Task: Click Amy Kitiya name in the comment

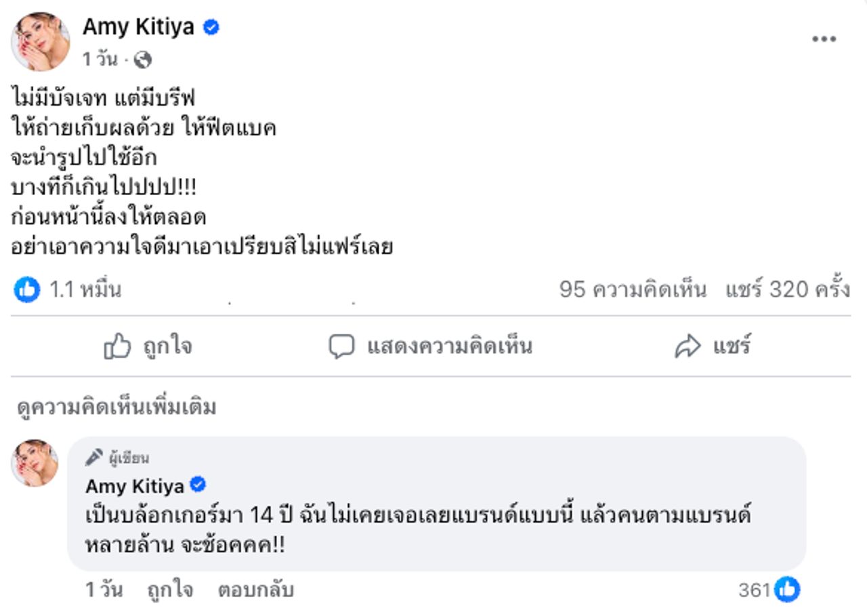Action: point(135,485)
